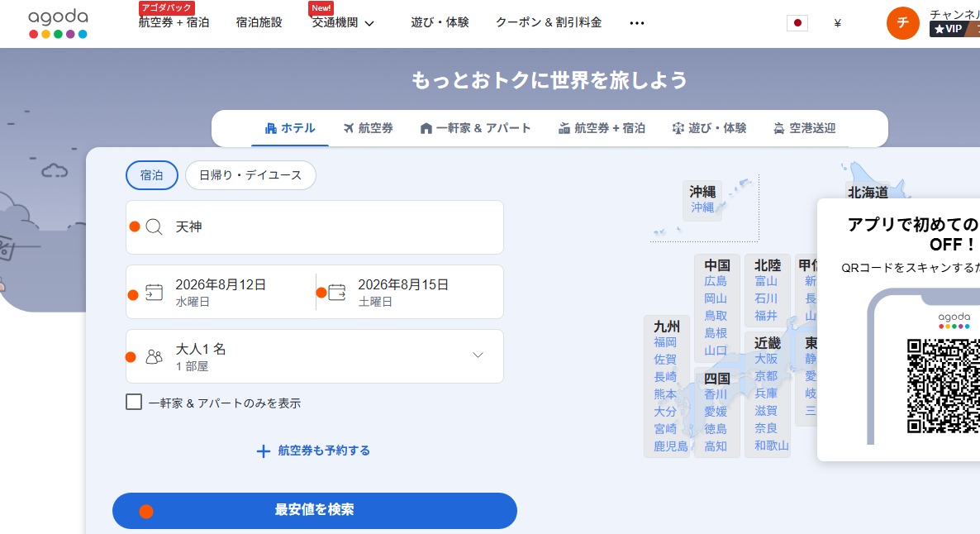Image resolution: width=980 pixels, height=534 pixels.
Task: Select 佐賀 prefecture link
Action: [x=665, y=360]
